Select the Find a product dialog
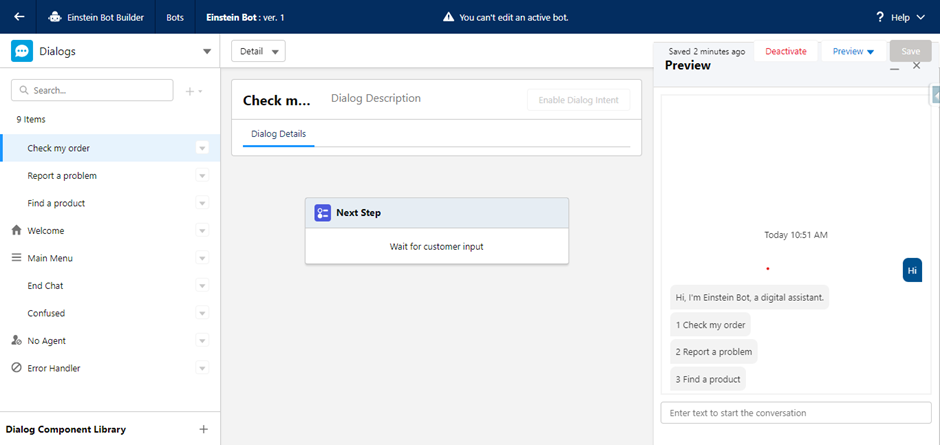 [110, 203]
